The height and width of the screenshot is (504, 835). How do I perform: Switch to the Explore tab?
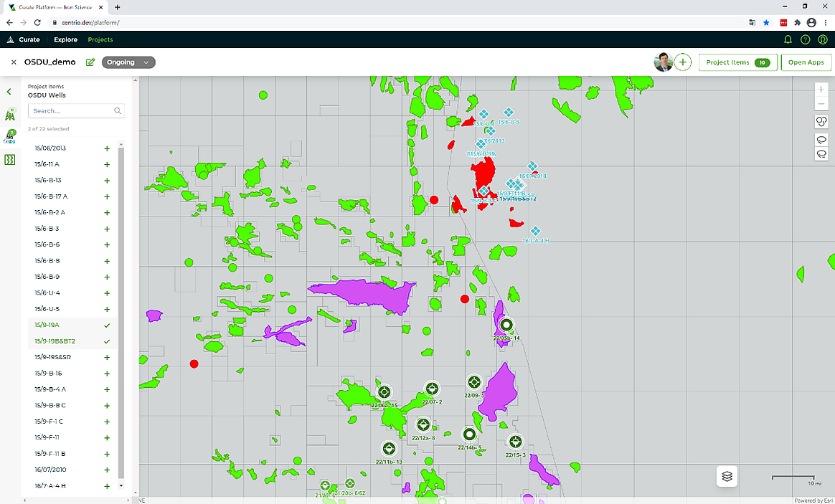tap(65, 39)
